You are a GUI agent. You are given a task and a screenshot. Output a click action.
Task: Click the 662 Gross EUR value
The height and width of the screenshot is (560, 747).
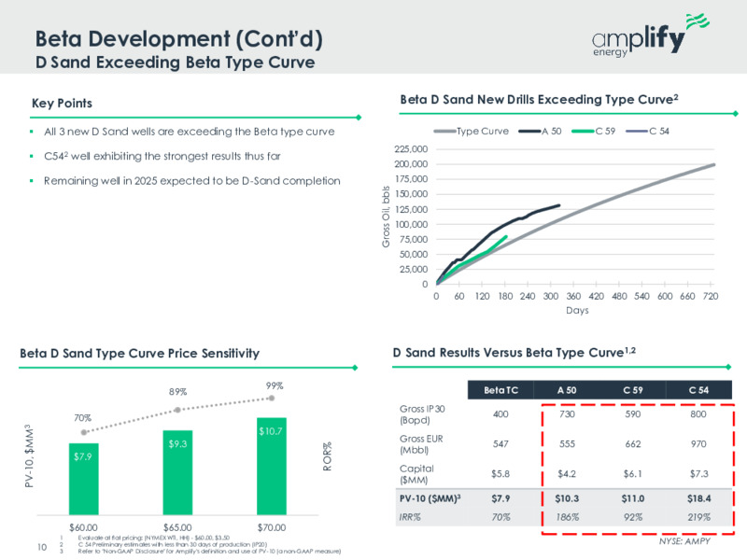coord(633,444)
